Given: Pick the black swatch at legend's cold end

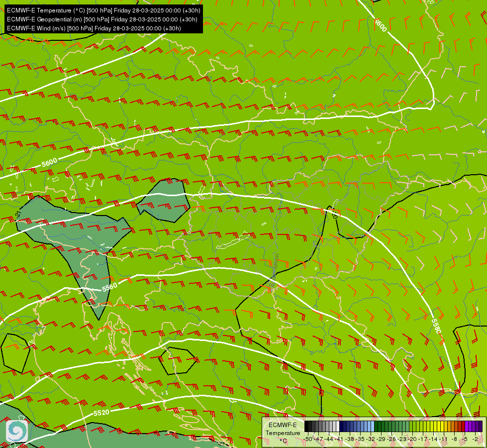Looking at the screenshot, I should click(306, 426).
